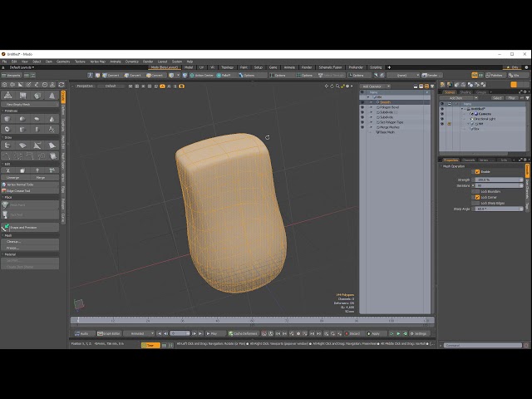Open the Vertex Normal Tools
Image resolution: width=532 pixels, height=399 pixels.
[x=30, y=185]
